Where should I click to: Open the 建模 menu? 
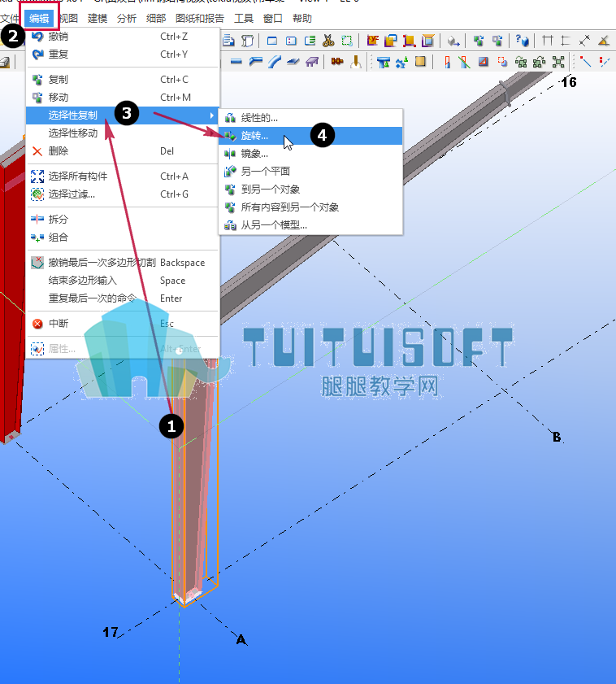[x=98, y=19]
